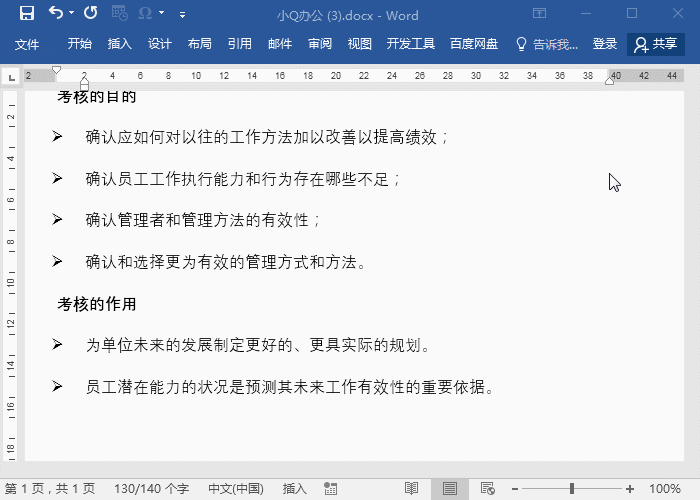Screen dimensions: 700x500
Task: Click arrow bullet before 确认和选择
Action: pyautogui.click(x=57, y=261)
